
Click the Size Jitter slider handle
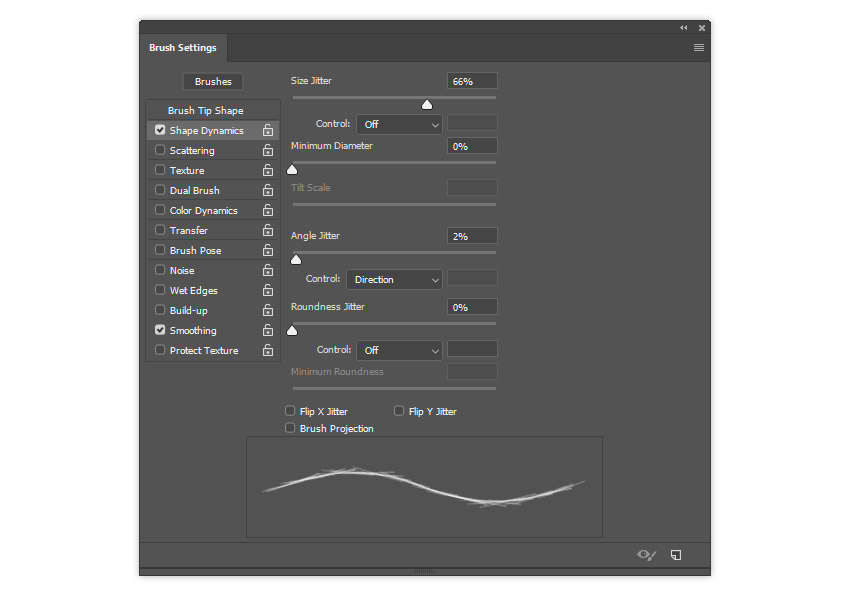pos(427,105)
